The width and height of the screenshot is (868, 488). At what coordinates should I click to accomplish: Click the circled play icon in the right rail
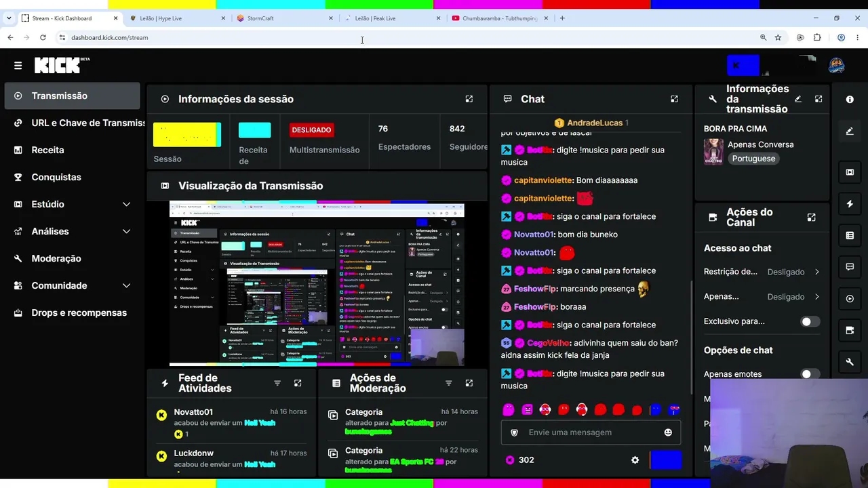pos(850,299)
